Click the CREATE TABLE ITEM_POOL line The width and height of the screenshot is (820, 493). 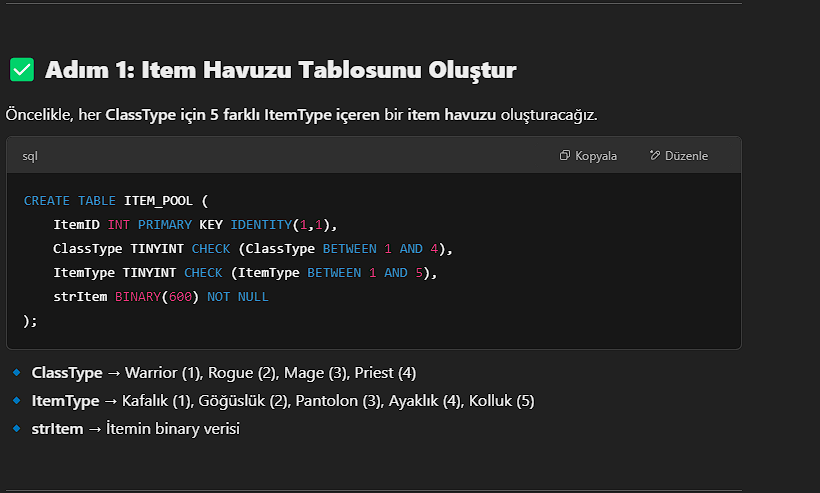click(x=116, y=201)
